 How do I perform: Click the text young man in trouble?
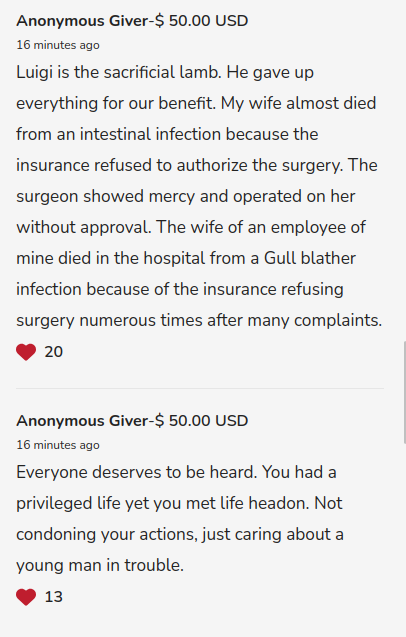click(x=100, y=566)
